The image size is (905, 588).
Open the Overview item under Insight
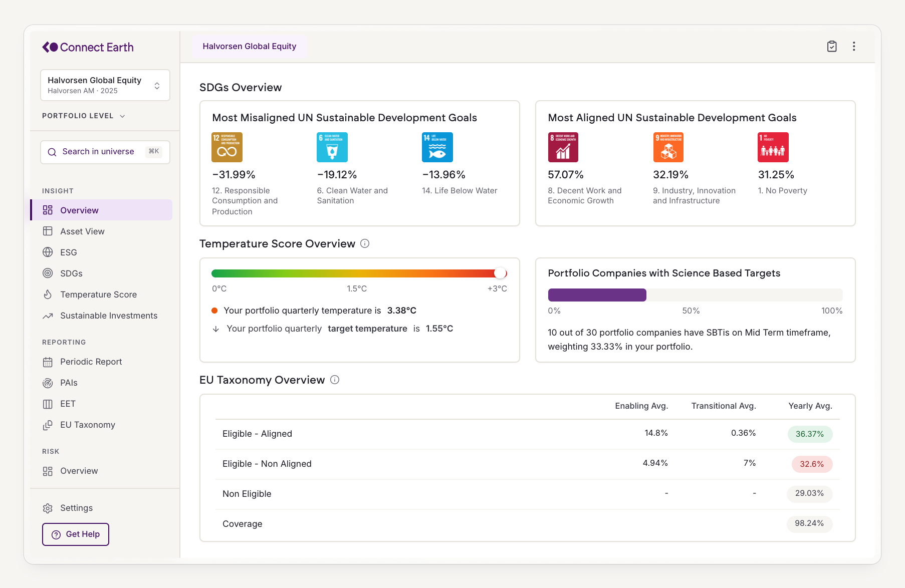(102, 210)
